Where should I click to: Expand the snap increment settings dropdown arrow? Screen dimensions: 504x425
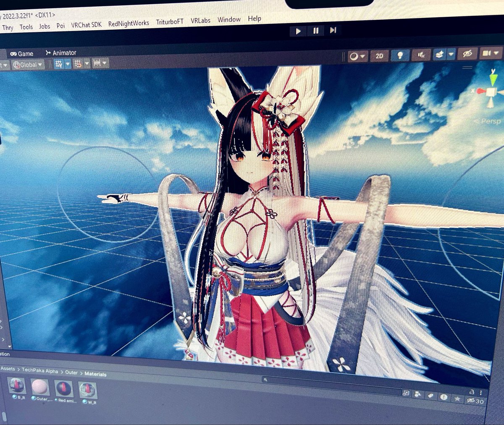[87, 63]
